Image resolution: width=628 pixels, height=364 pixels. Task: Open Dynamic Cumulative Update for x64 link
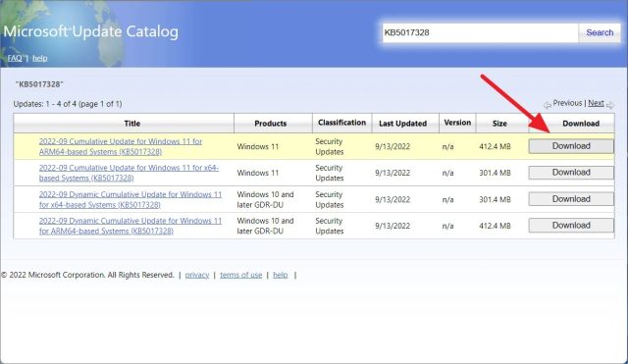click(131, 199)
